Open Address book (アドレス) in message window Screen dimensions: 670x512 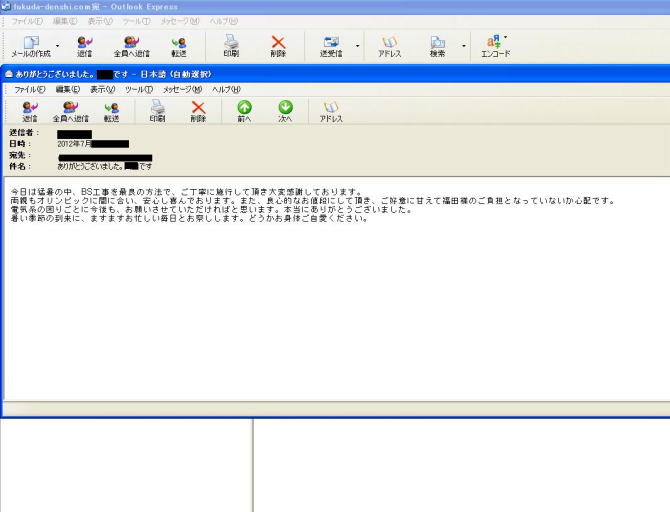point(331,112)
